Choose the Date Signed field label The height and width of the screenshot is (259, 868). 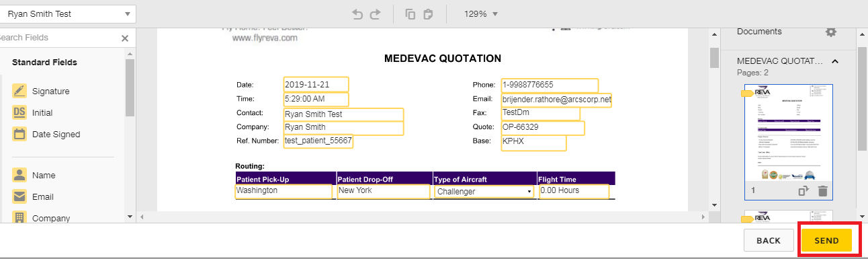[x=56, y=134]
